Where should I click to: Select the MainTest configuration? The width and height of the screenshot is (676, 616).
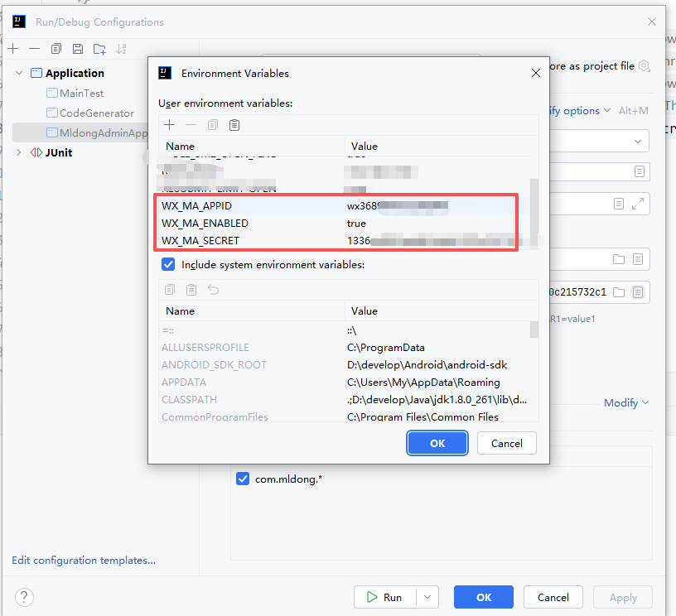click(81, 94)
